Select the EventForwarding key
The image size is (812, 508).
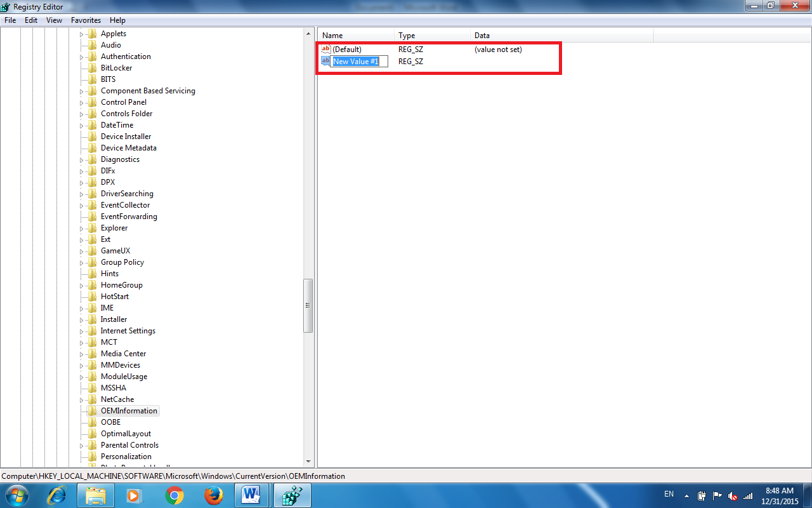pyautogui.click(x=129, y=217)
